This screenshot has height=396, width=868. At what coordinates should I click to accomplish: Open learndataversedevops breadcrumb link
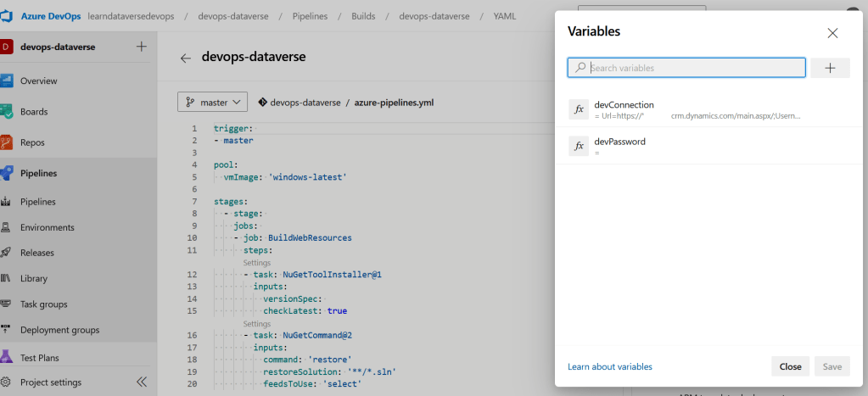[x=131, y=16]
